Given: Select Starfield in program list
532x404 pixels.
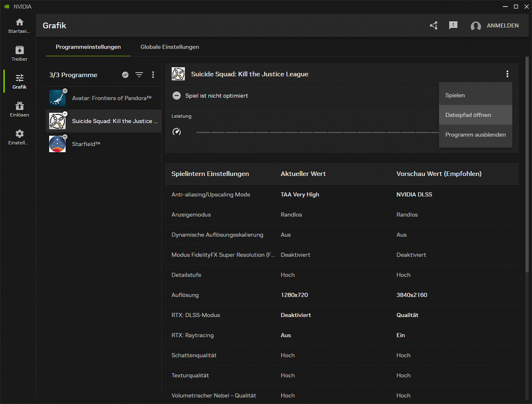Looking at the screenshot, I should click(103, 144).
